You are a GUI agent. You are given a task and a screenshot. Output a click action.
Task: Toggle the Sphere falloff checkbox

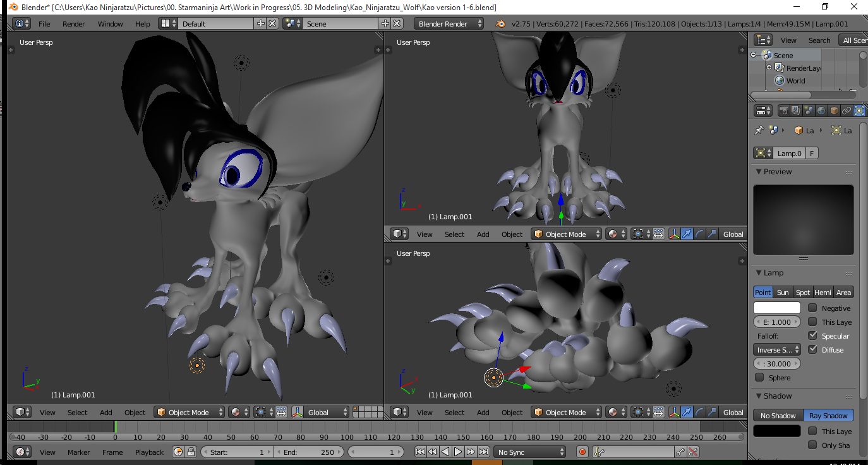tap(759, 378)
